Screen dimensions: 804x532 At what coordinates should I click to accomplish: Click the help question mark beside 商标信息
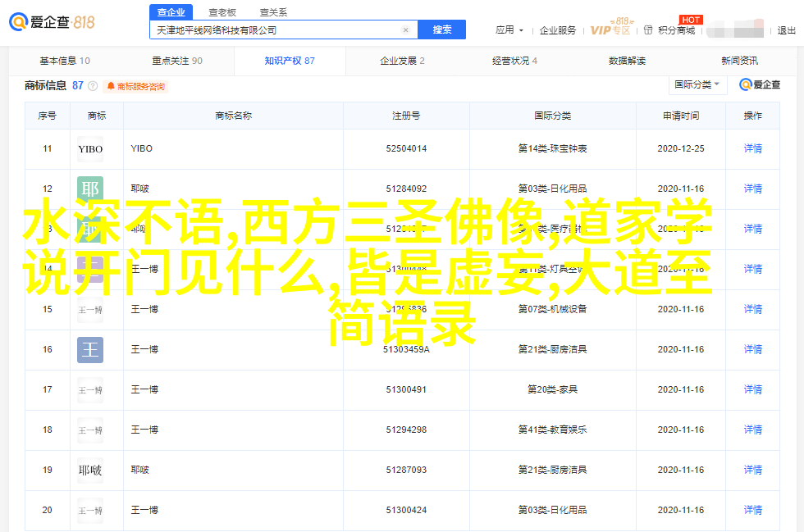[93, 86]
